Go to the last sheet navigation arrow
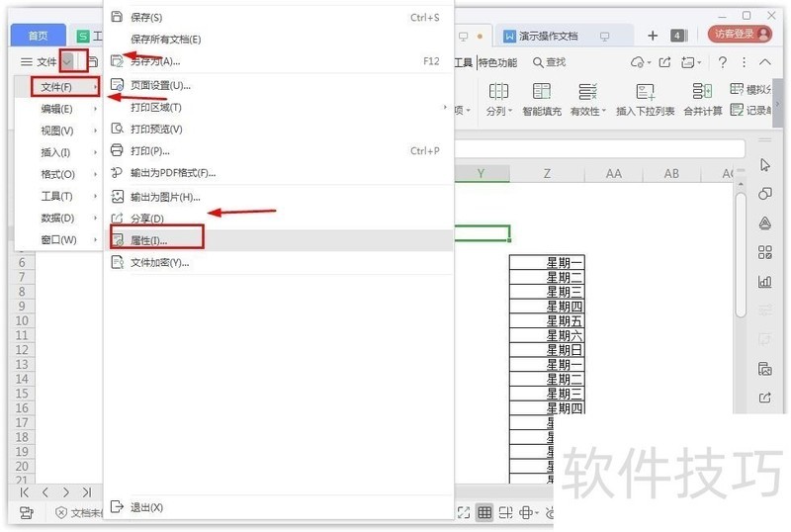 (87, 492)
